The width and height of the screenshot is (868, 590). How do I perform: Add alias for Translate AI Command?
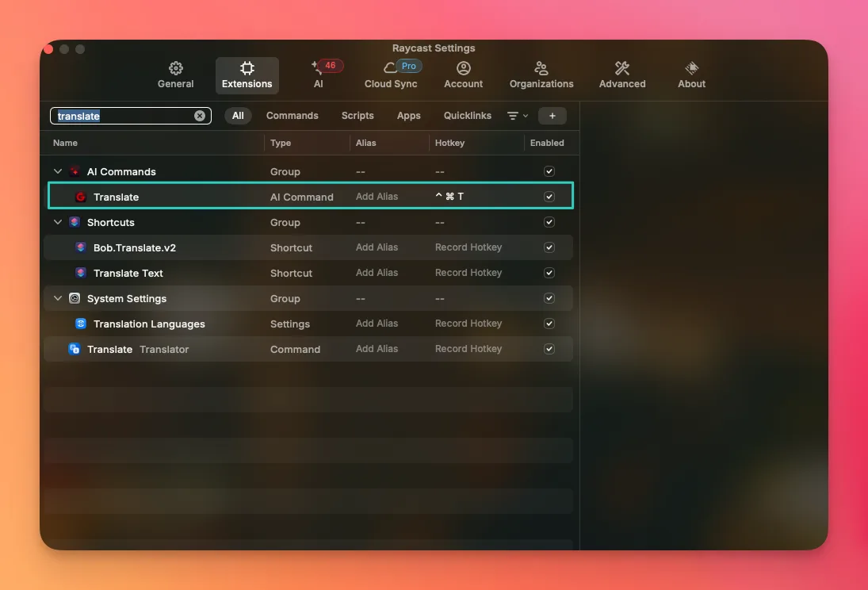coord(377,197)
